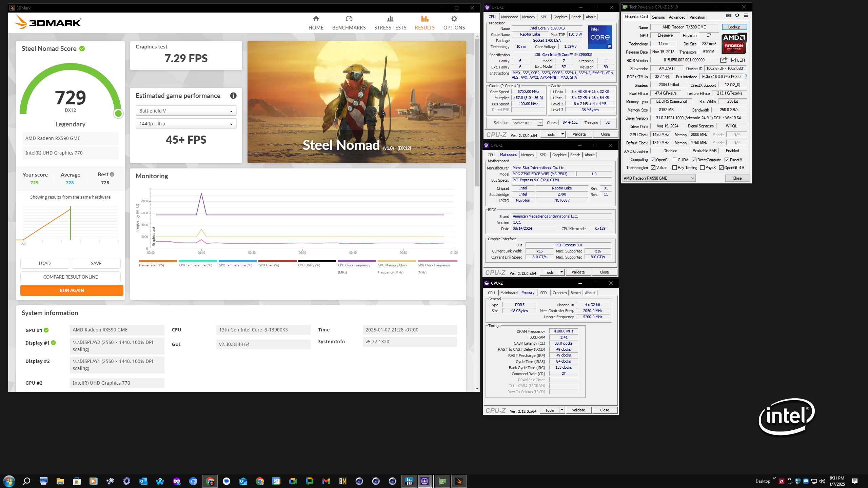
Task: Click the Steel Nomad benchmark image
Action: tap(357, 102)
